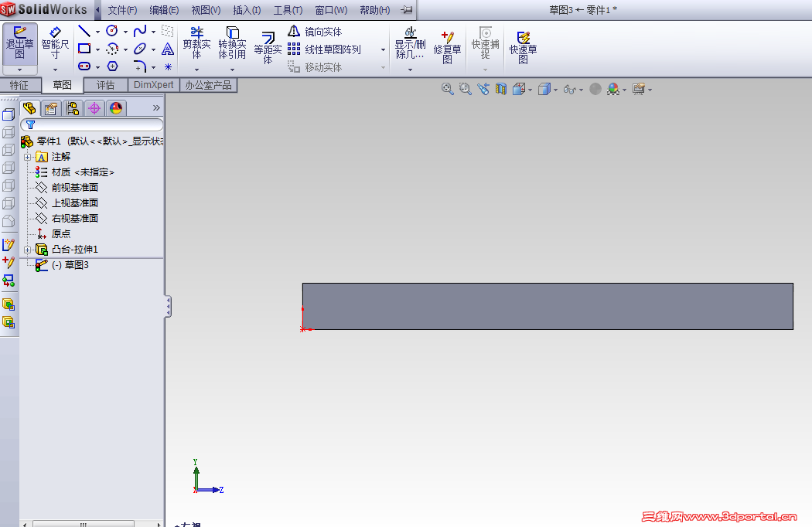Click the Exit Sketch (退出草图) button

coord(19,43)
